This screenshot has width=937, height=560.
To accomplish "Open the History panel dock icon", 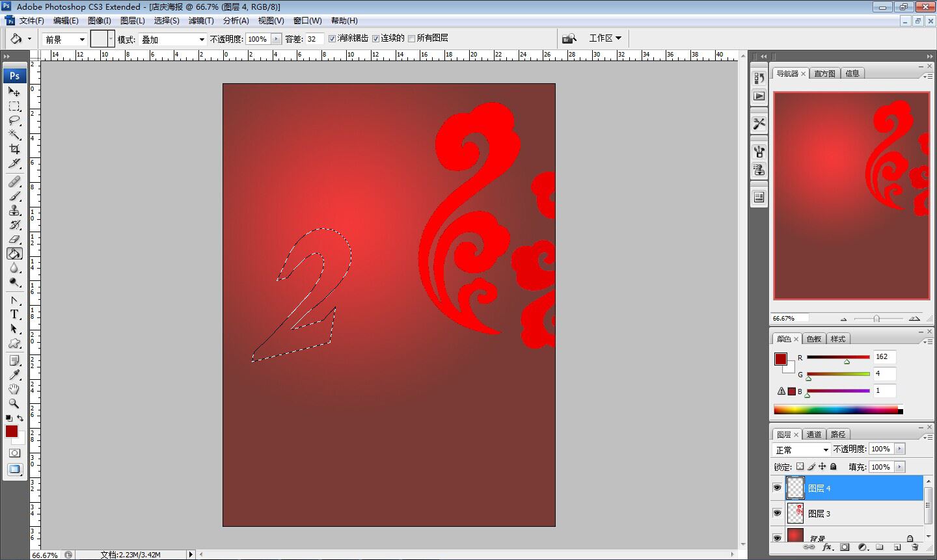I will (x=759, y=78).
